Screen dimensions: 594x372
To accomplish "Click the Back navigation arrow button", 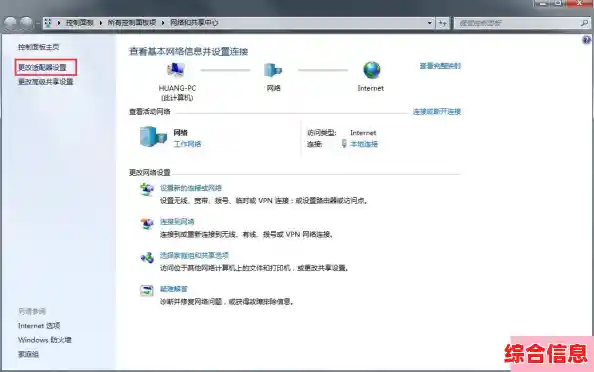I will click(x=10, y=23).
